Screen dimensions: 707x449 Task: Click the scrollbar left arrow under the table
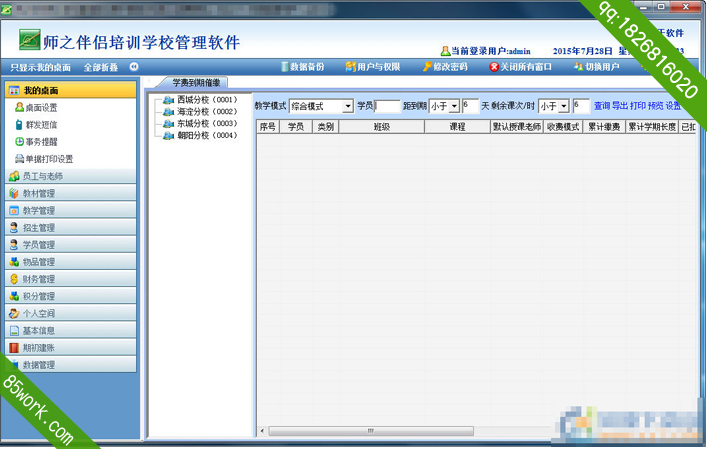coord(262,431)
